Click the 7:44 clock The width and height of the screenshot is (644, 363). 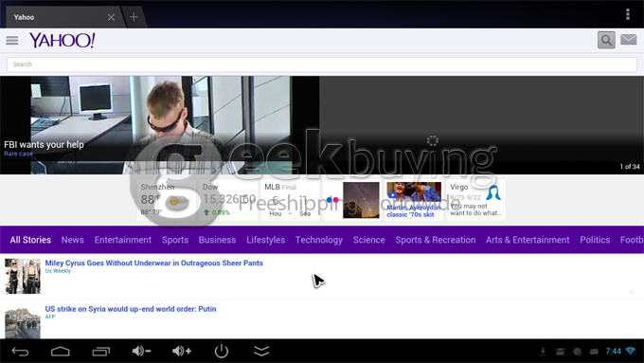coord(613,351)
